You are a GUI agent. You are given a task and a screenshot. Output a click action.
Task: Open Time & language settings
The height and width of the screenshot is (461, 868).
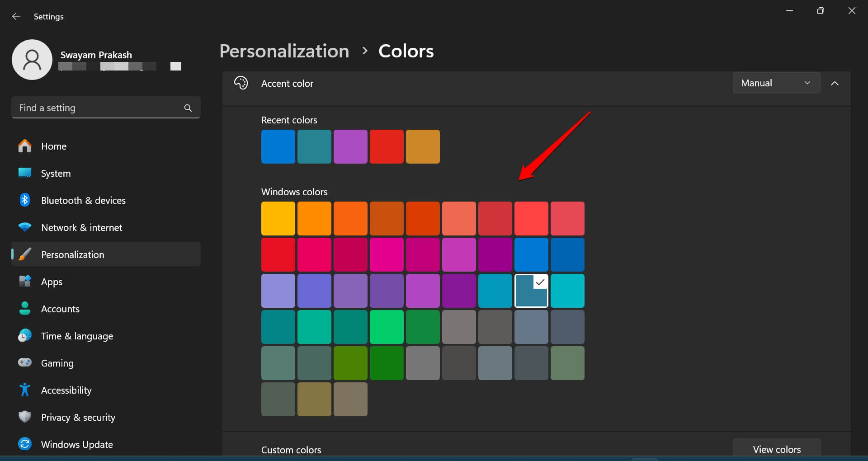tap(106, 336)
